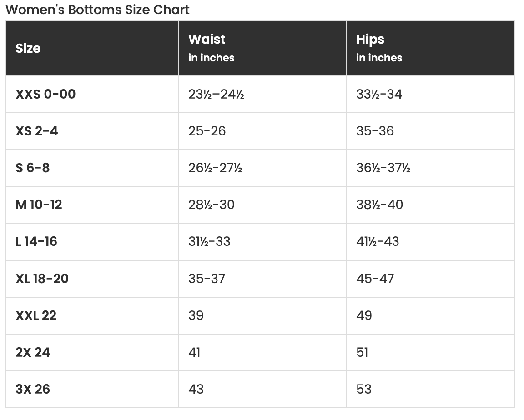The height and width of the screenshot is (420, 524).
Task: Select the S 6-8 size cell
Action: click(33, 168)
